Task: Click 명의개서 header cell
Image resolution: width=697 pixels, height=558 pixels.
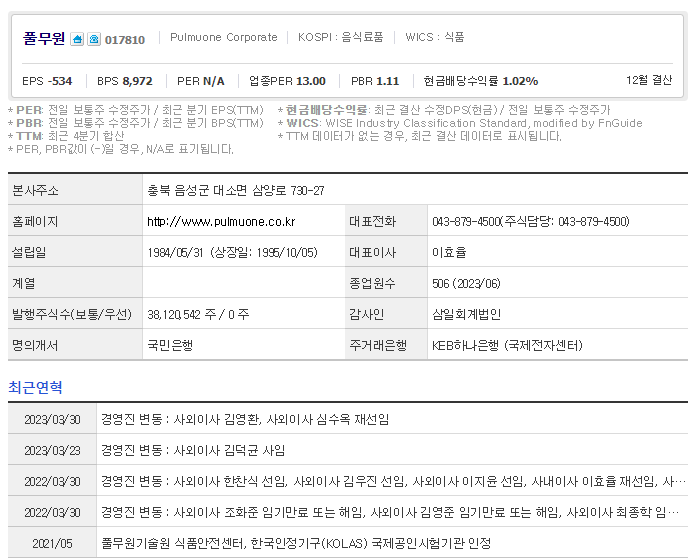Action: pyautogui.click(x=75, y=345)
